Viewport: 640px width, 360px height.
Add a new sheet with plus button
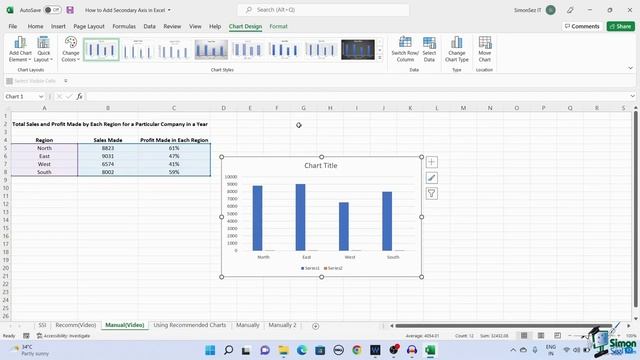click(316, 326)
